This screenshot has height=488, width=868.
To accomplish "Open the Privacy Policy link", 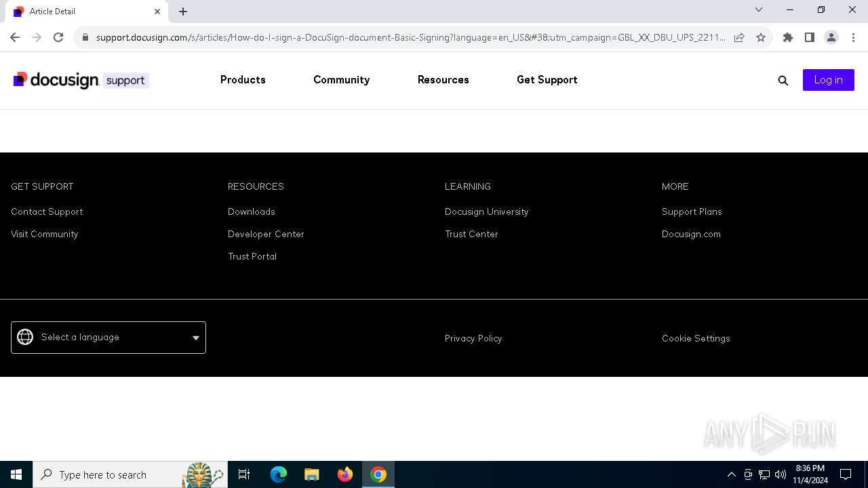I will pos(473,338).
